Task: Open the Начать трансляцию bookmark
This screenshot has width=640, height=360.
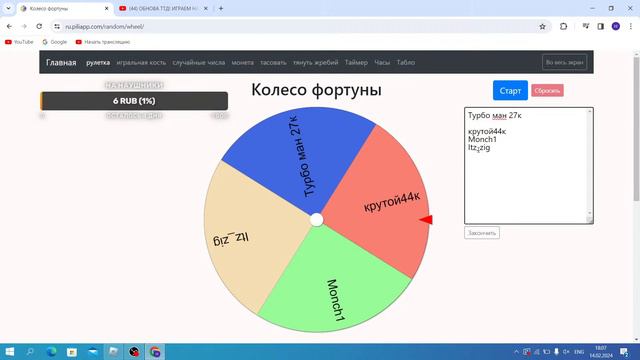Action: 103,42
